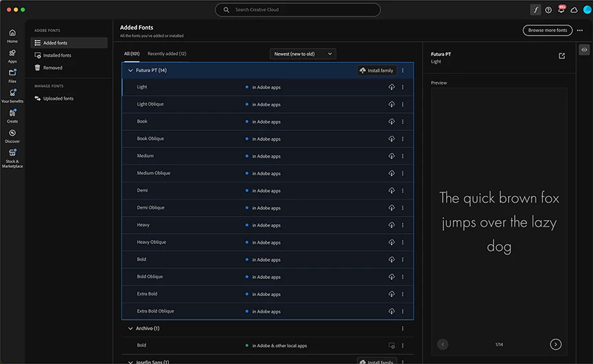Install the Futura PT Bold font

(x=391, y=259)
